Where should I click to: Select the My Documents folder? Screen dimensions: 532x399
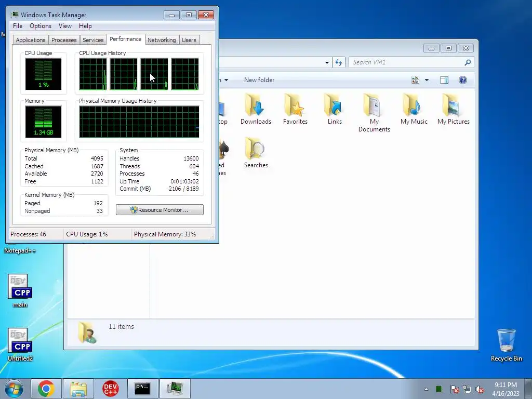[374, 113]
